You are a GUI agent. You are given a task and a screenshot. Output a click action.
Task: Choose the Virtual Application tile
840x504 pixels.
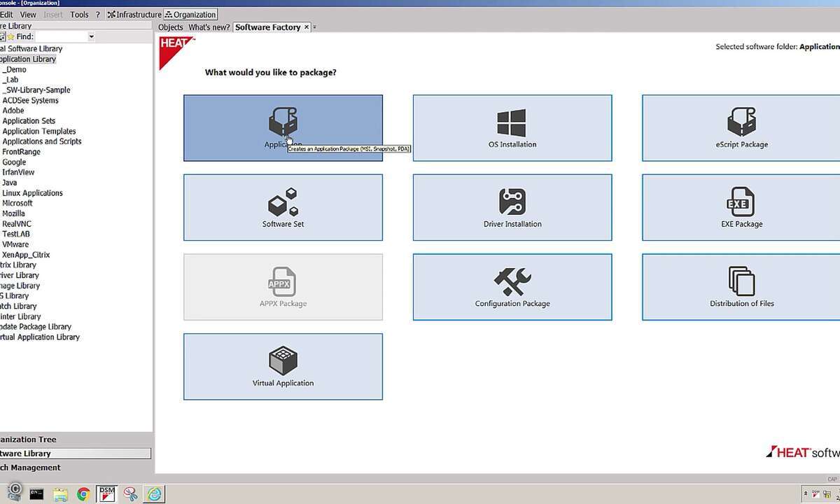pos(283,367)
